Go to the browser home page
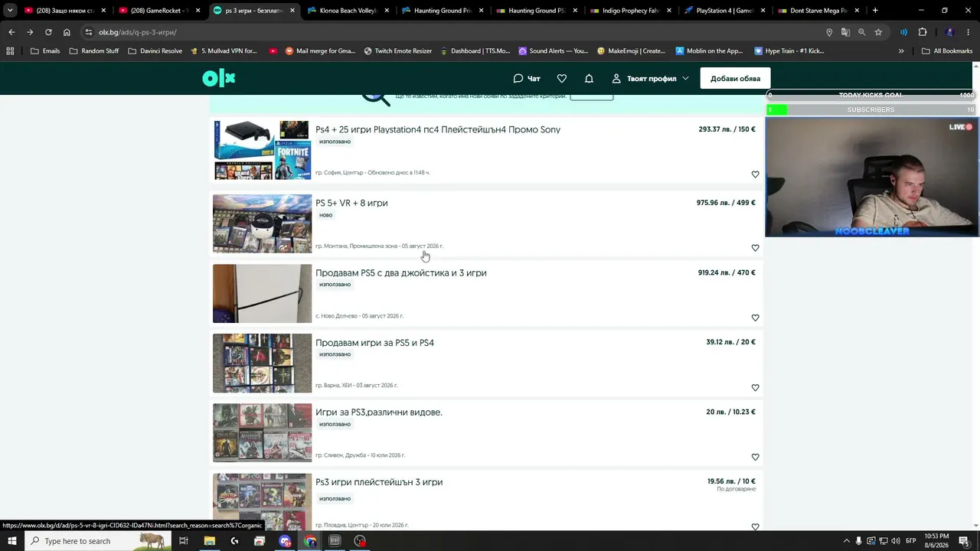The height and width of the screenshot is (551, 980). coord(67,32)
